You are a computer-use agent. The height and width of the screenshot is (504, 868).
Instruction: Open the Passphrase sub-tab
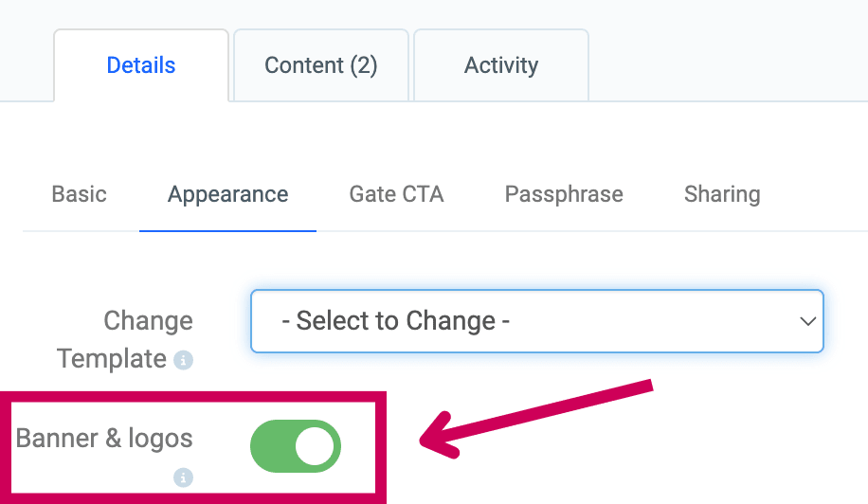[564, 195]
